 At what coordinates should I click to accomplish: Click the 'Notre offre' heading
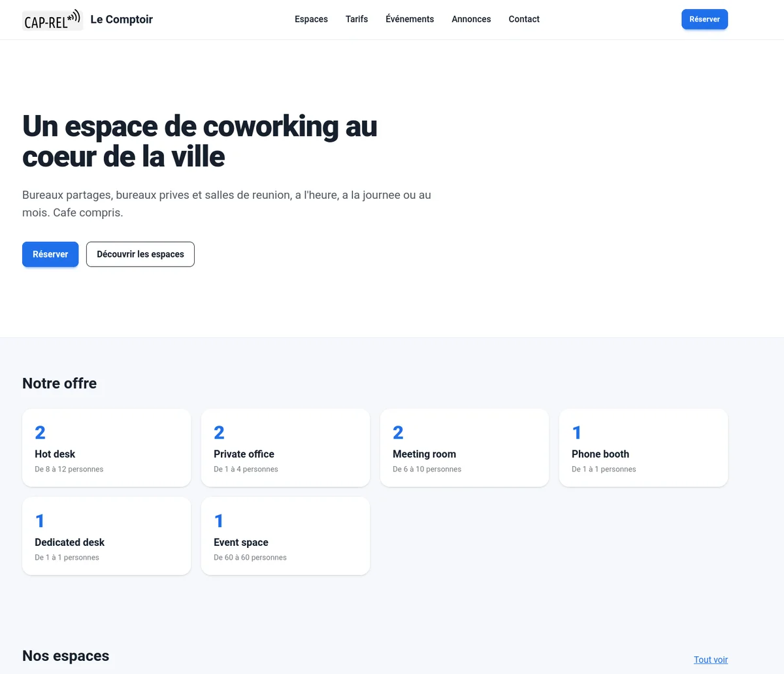[59, 383]
